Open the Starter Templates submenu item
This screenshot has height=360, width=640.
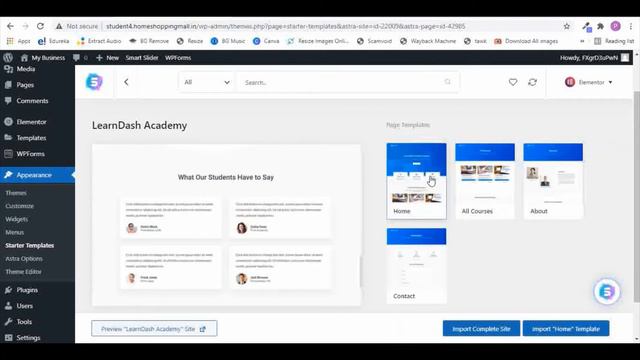(29, 245)
